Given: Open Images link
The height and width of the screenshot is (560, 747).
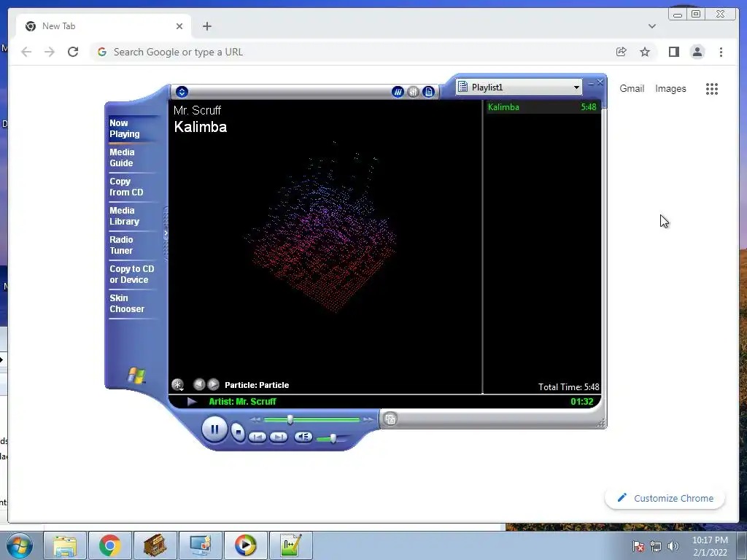Looking at the screenshot, I should pos(670,88).
